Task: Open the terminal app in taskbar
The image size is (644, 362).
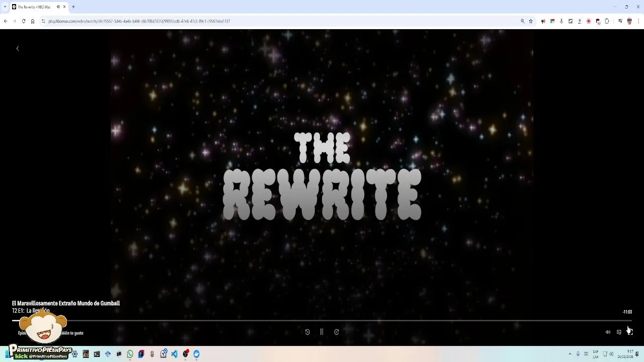Action: coord(97,354)
